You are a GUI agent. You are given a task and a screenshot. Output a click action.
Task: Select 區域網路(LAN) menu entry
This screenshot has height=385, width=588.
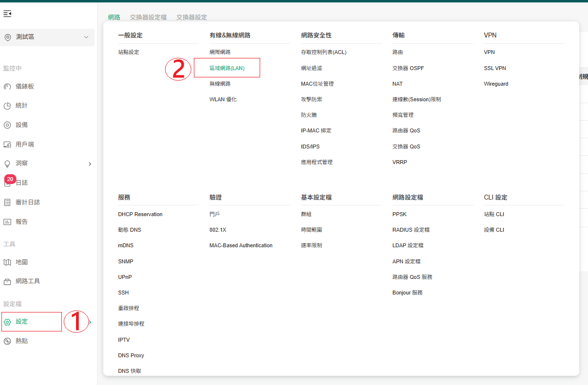(x=227, y=68)
